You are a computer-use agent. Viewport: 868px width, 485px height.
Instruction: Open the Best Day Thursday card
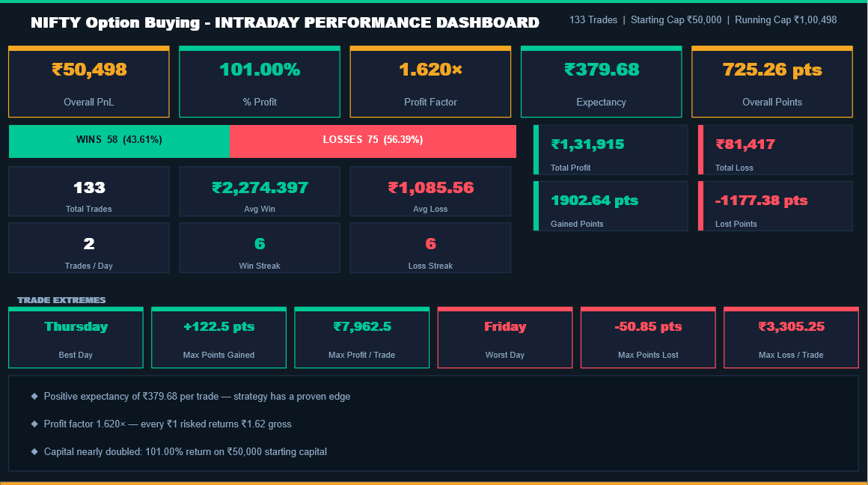click(x=76, y=338)
